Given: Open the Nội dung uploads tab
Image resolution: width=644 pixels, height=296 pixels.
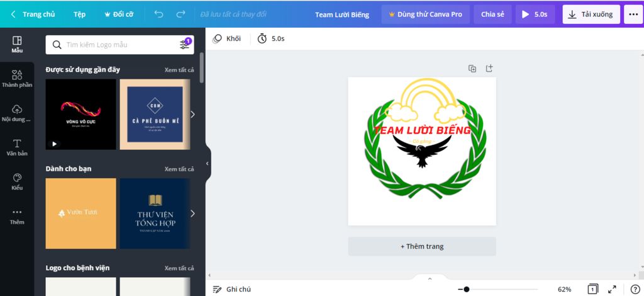Looking at the screenshot, I should (x=17, y=113).
